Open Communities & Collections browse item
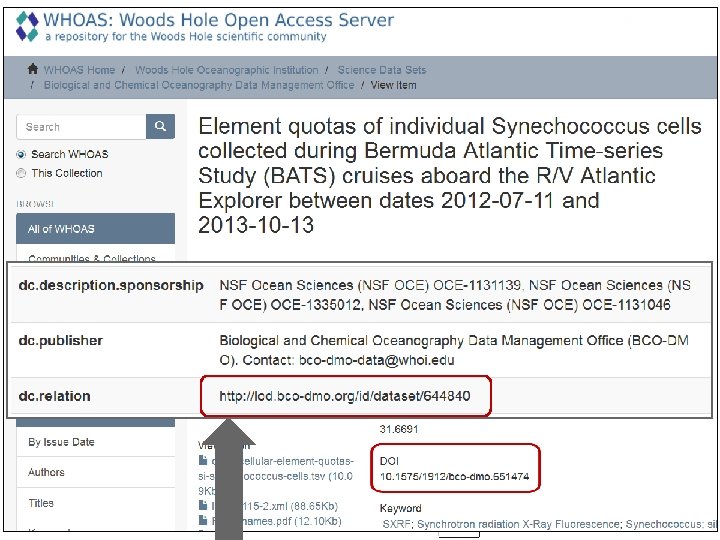The image size is (720, 540). coord(92,258)
